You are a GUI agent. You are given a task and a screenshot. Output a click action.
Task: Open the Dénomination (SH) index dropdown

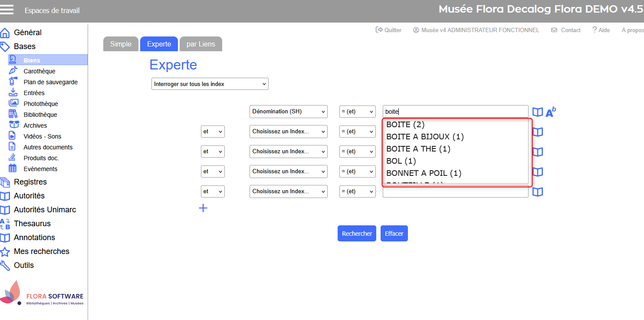(x=289, y=112)
